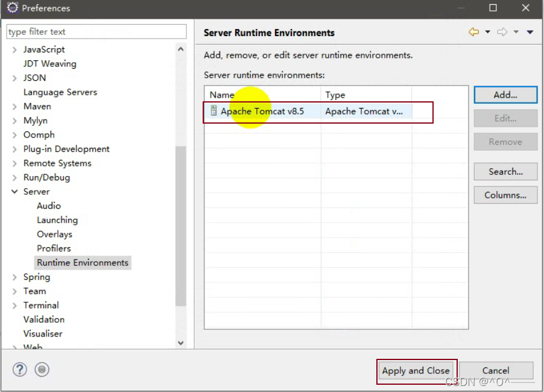The height and width of the screenshot is (392, 544).
Task: Click the Columns... button
Action: [505, 195]
